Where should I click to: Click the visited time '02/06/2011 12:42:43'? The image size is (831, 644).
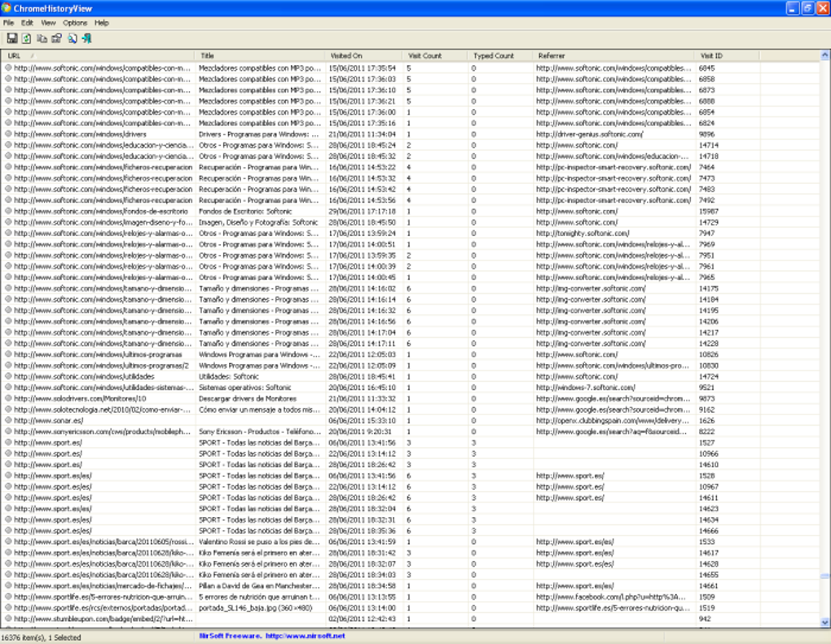tap(362, 619)
